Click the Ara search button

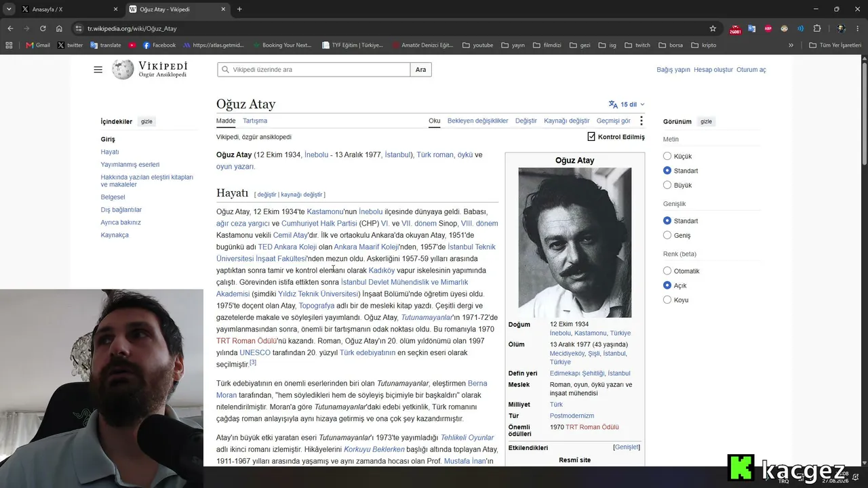click(420, 70)
